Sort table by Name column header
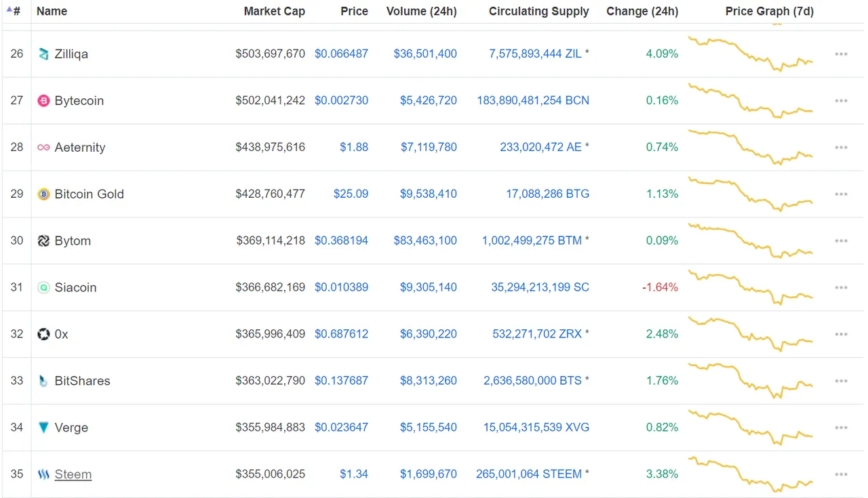The width and height of the screenshot is (868, 498). (x=52, y=12)
